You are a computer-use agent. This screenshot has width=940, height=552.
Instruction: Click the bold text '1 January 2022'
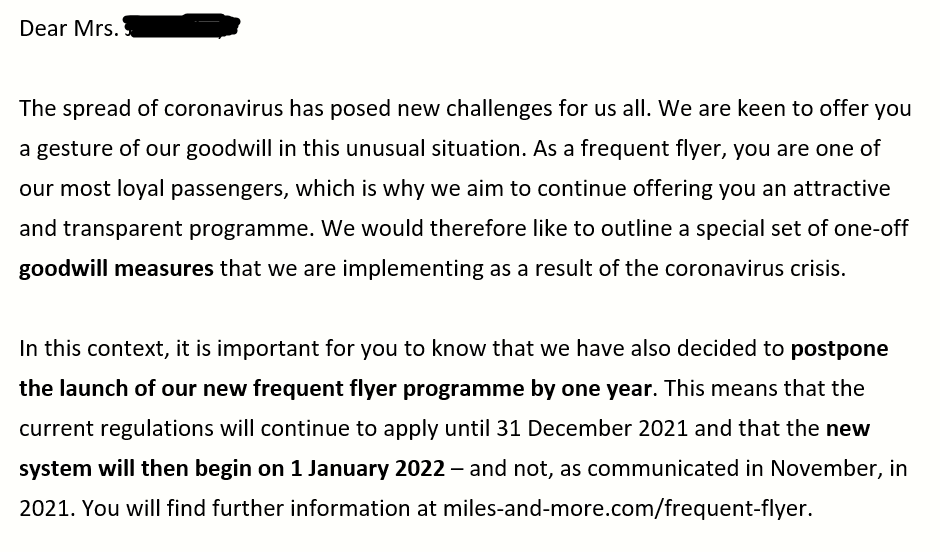pyautogui.click(x=367, y=468)
